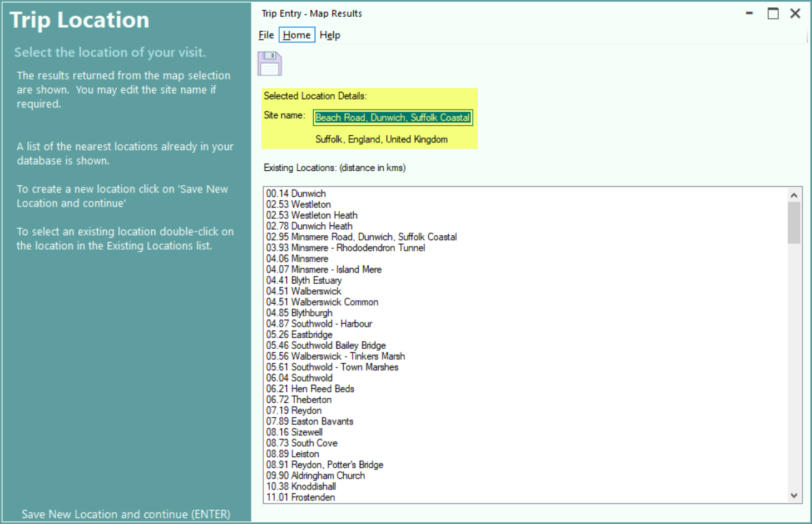The image size is (812, 524).
Task: Maximize the Trip Entry window
Action: 773,13
